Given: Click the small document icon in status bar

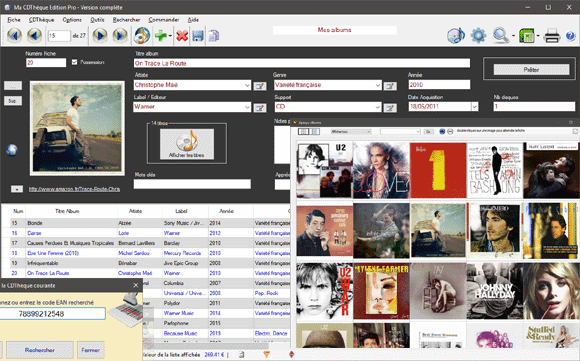Looking at the screenshot, I should pyautogui.click(x=241, y=354).
